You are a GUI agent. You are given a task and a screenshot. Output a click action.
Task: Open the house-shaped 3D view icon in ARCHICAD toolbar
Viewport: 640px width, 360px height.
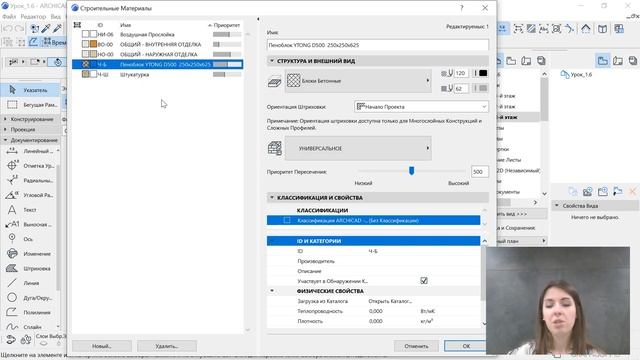586,29
